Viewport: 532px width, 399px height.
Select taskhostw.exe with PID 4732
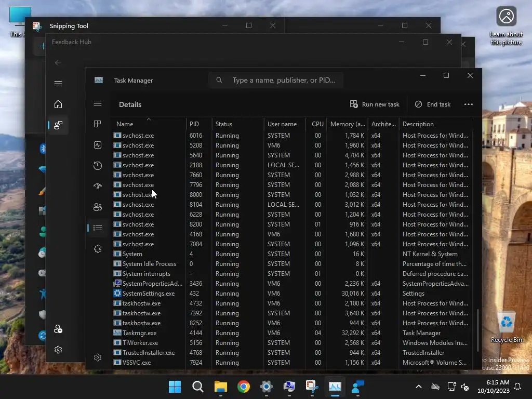coord(292,303)
